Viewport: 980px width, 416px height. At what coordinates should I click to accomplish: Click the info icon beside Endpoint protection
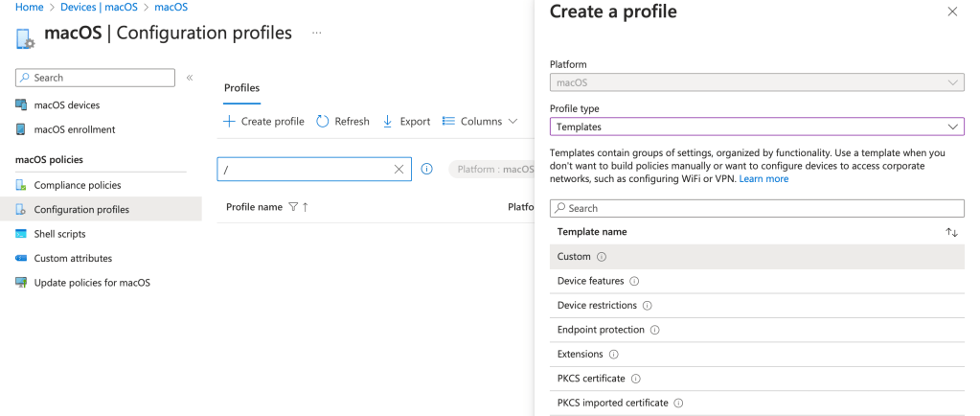click(655, 330)
